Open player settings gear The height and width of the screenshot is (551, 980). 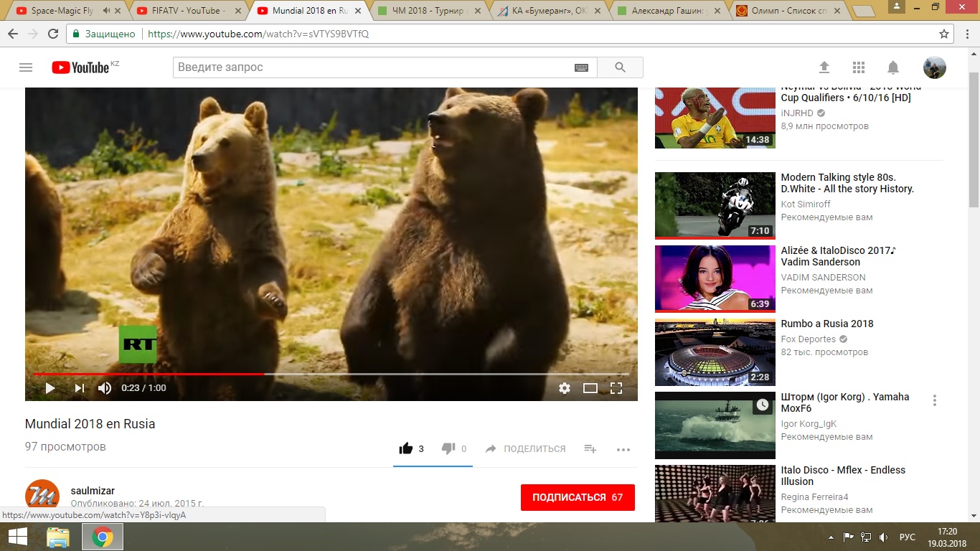click(565, 388)
